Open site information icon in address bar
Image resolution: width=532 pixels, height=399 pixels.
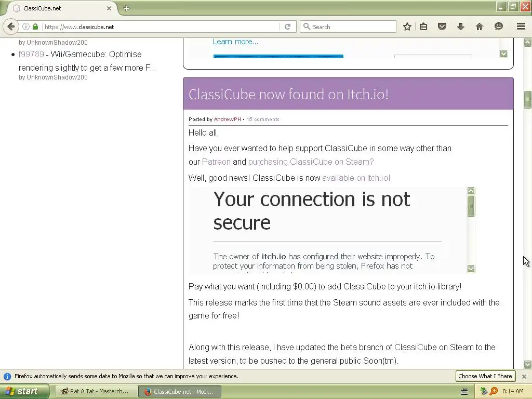pos(26,26)
